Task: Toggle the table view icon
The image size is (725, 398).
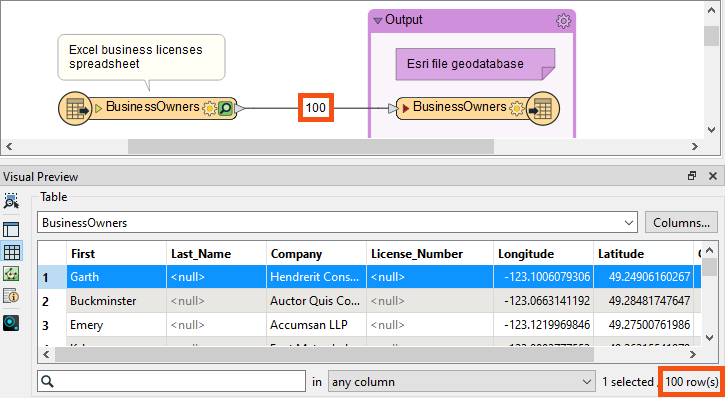Action: [11, 252]
